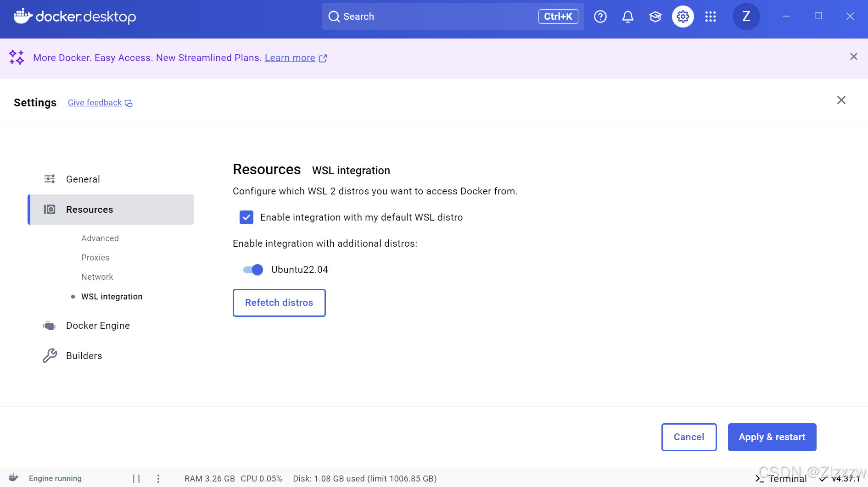Click the Cancel button
This screenshot has height=487, width=868.
click(689, 437)
